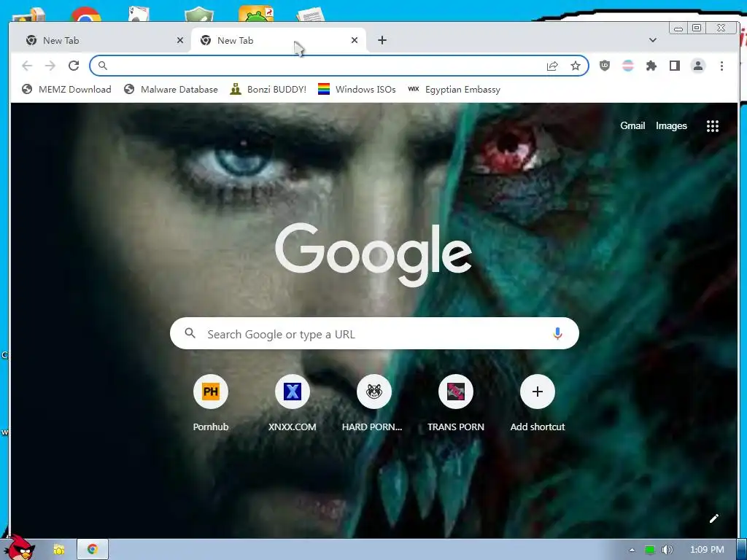Expand the tab search chevron
The height and width of the screenshot is (560, 747).
pos(653,41)
